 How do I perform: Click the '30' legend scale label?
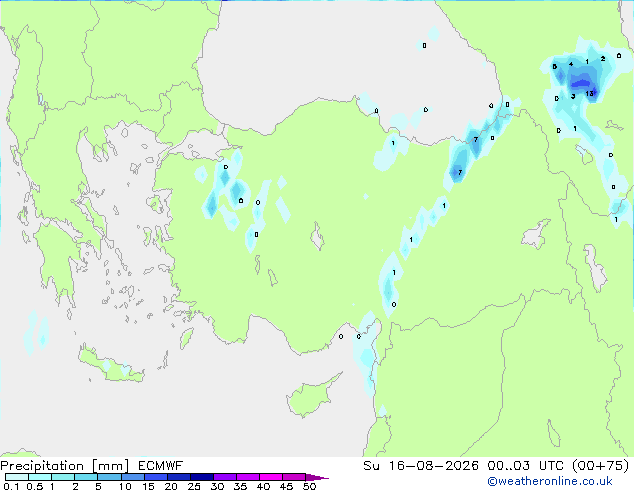(217, 486)
